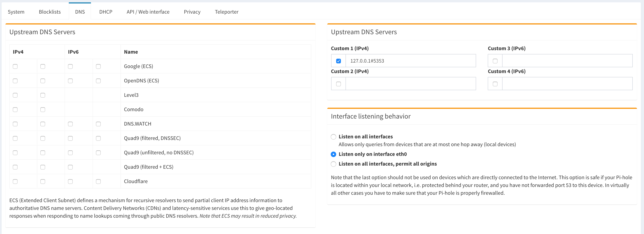Check the second IPv4 box for DNS.WATCH
The width and height of the screenshot is (644, 234).
tap(43, 124)
